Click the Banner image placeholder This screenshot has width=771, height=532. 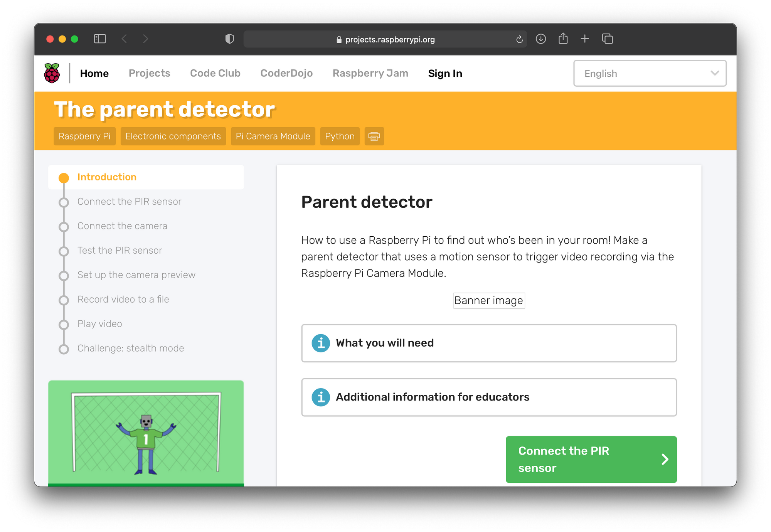coord(489,300)
